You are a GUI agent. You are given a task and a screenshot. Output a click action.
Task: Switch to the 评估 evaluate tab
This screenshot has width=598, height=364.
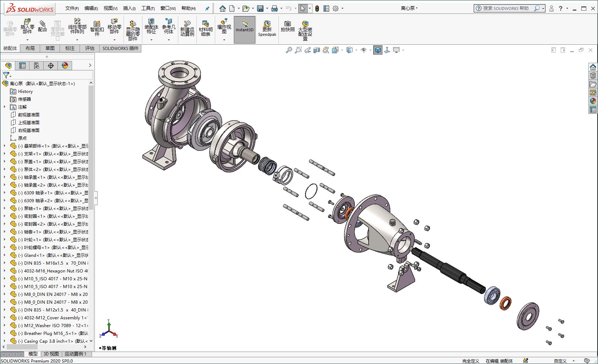coord(90,48)
